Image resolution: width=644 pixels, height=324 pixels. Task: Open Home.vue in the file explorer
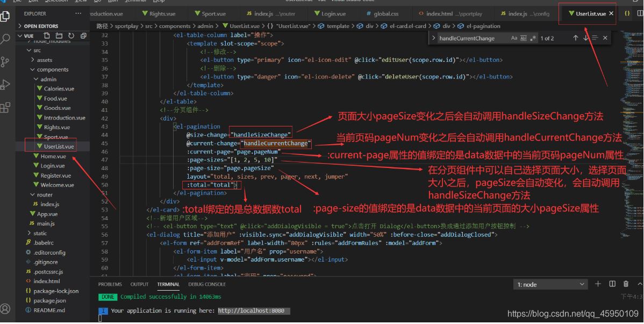coord(53,156)
